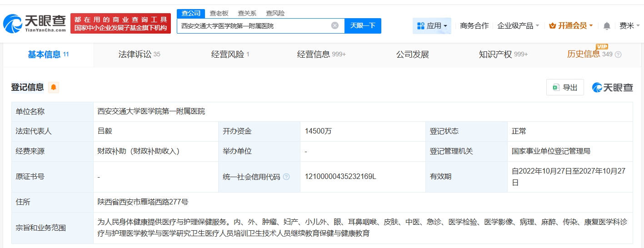
Task: Select the 查风险 search mode tab
Action: tap(275, 13)
